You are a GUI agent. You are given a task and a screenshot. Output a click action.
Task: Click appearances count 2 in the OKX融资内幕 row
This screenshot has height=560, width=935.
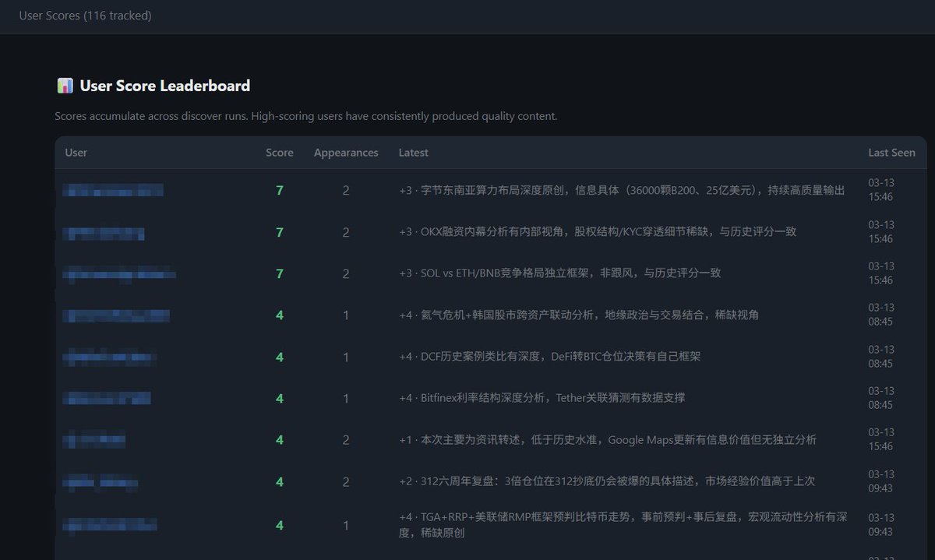point(346,232)
